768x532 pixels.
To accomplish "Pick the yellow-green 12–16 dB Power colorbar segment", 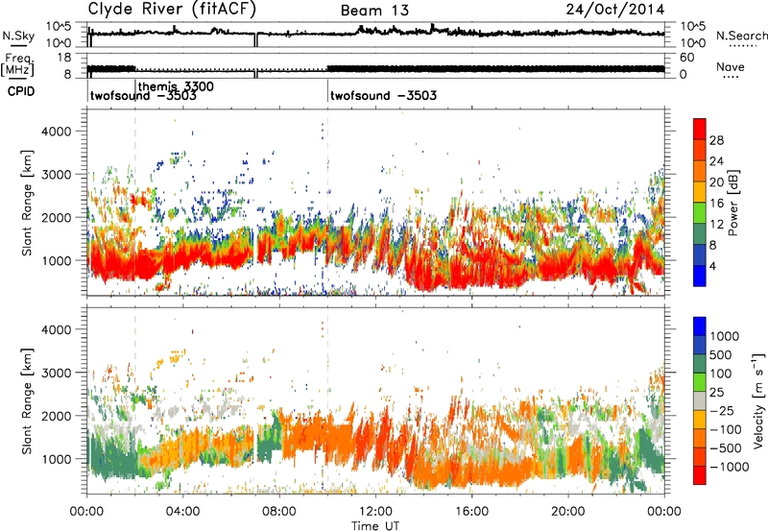I will (x=700, y=213).
